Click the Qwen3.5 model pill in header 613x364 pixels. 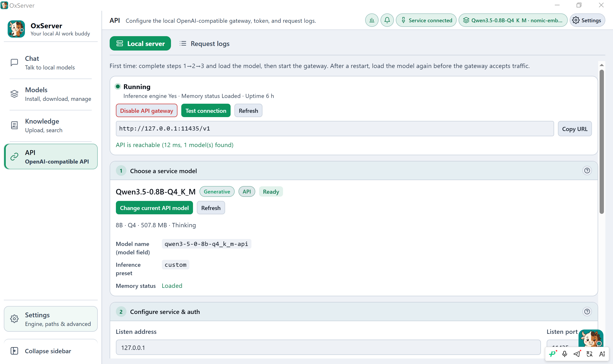(x=513, y=20)
